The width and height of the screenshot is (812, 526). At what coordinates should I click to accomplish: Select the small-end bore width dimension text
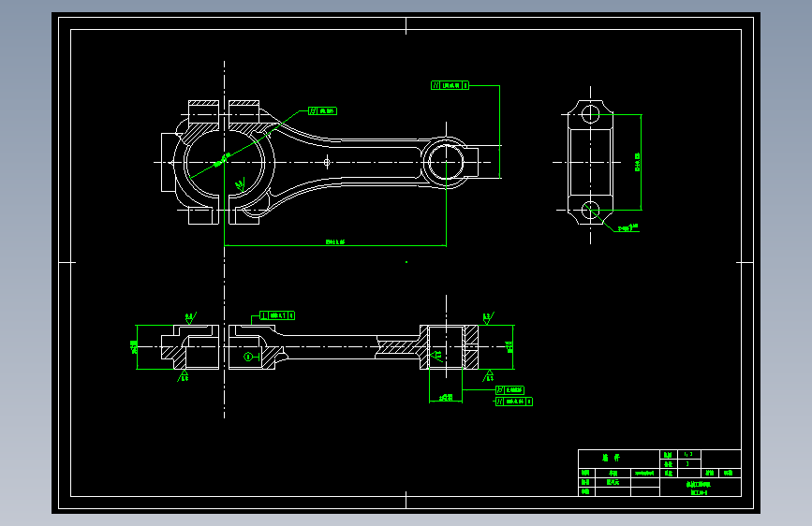(446, 398)
